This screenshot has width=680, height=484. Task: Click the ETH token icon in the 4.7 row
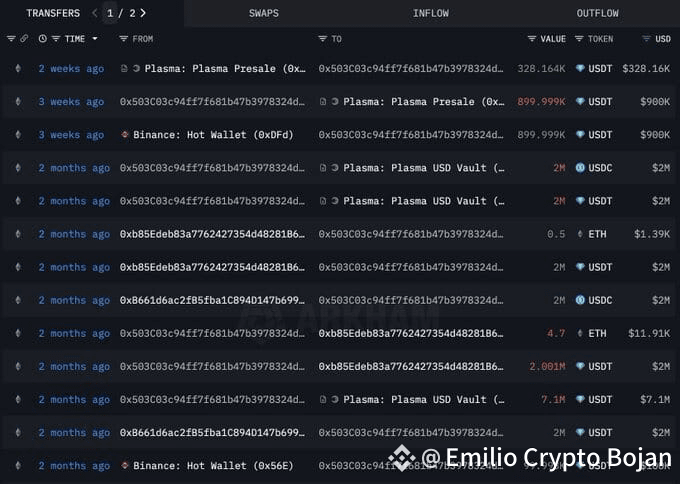(580, 334)
